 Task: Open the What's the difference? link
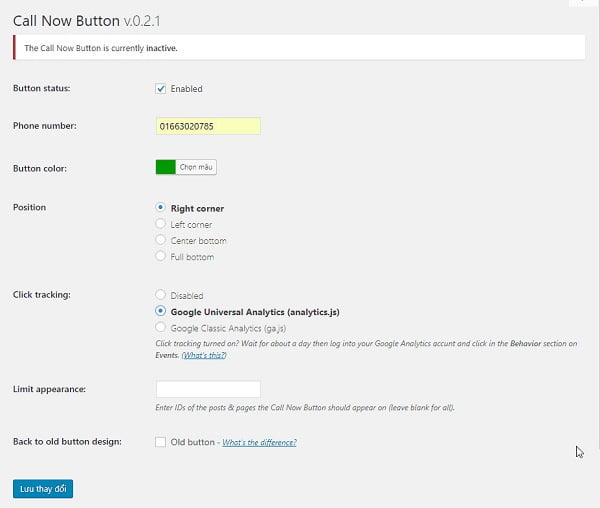tap(259, 442)
